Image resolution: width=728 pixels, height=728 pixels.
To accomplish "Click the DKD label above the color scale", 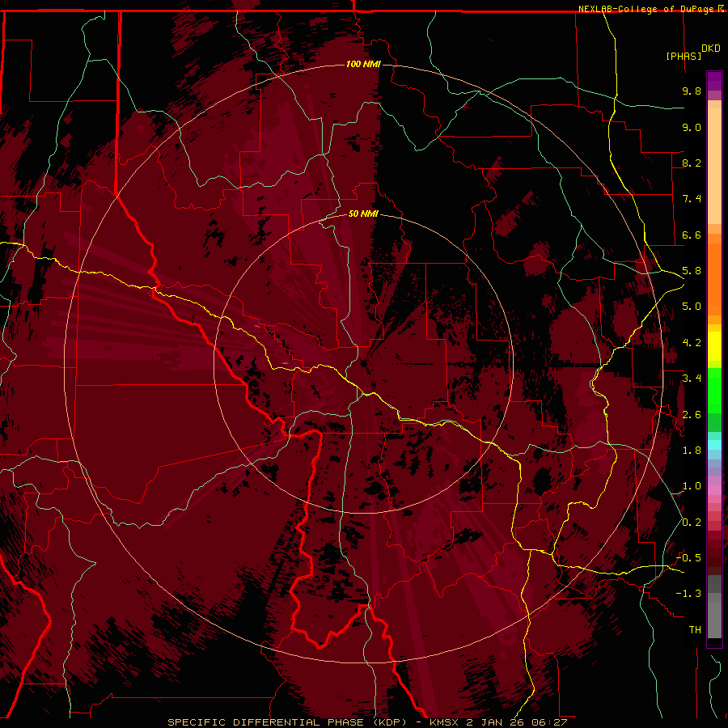I will (x=711, y=49).
